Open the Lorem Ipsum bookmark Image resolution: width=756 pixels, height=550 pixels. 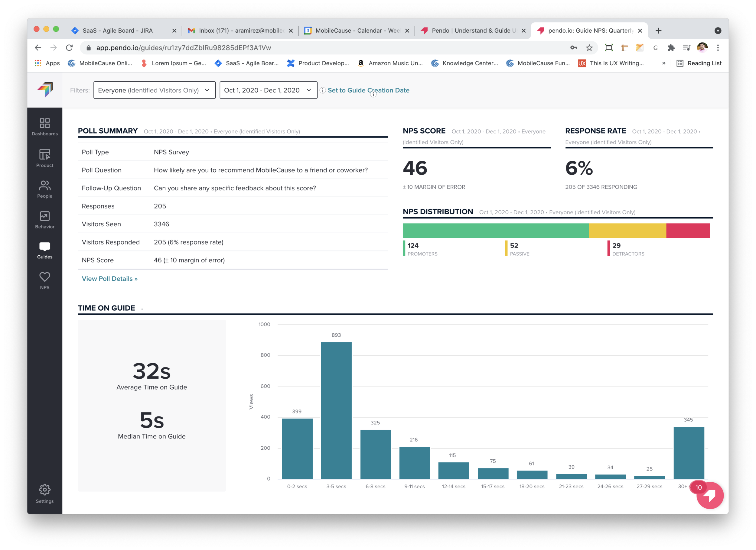pos(173,63)
